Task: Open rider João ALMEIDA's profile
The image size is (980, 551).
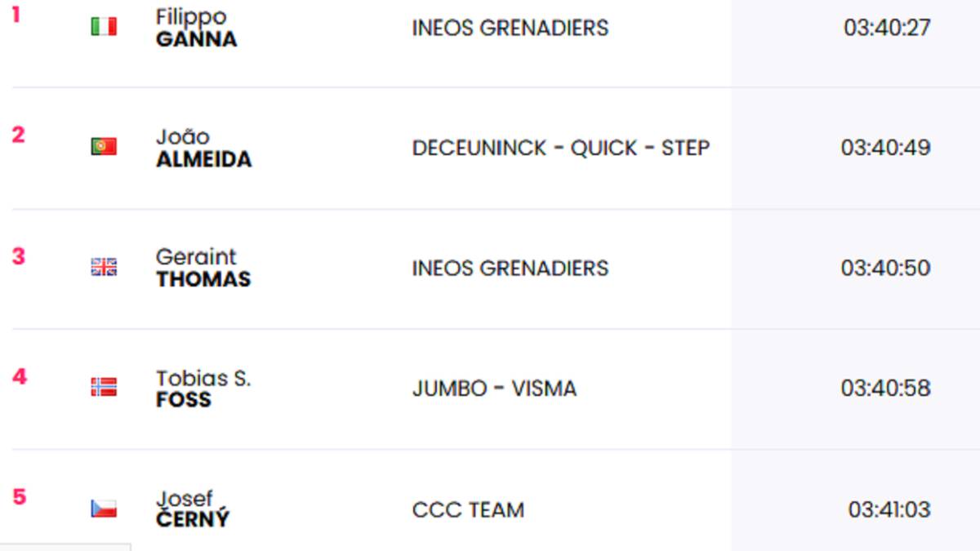Action: click(x=203, y=148)
